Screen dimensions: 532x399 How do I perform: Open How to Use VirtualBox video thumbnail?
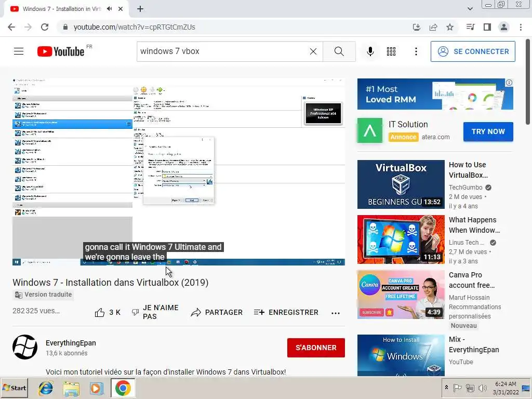401,184
